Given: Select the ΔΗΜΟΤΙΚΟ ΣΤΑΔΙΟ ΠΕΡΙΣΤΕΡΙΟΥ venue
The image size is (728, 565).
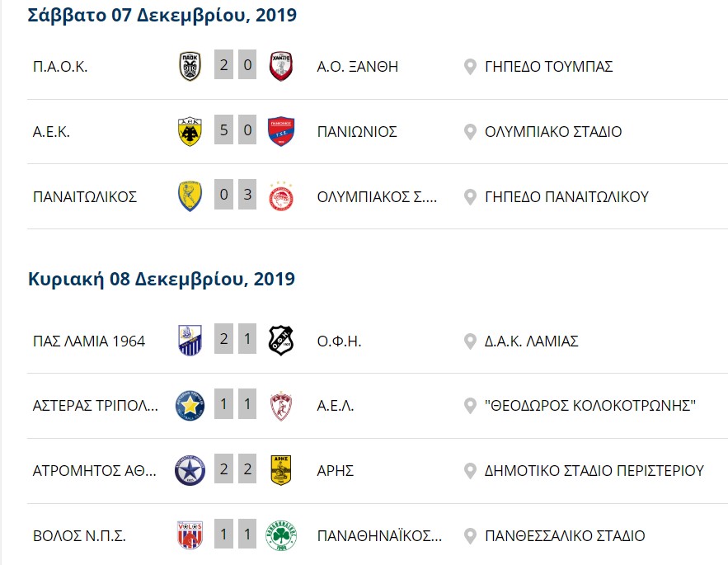Looking at the screenshot, I should (x=594, y=471).
